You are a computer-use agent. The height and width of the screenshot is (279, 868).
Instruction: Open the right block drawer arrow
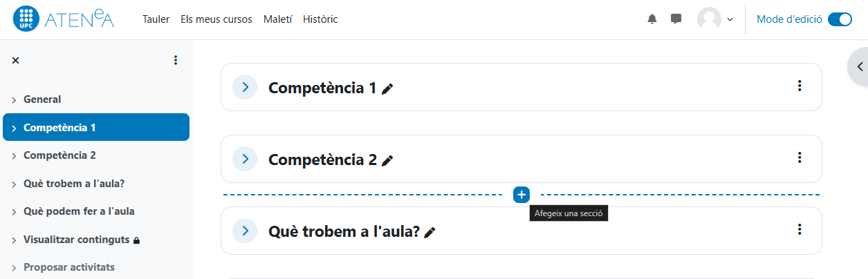pos(860,67)
